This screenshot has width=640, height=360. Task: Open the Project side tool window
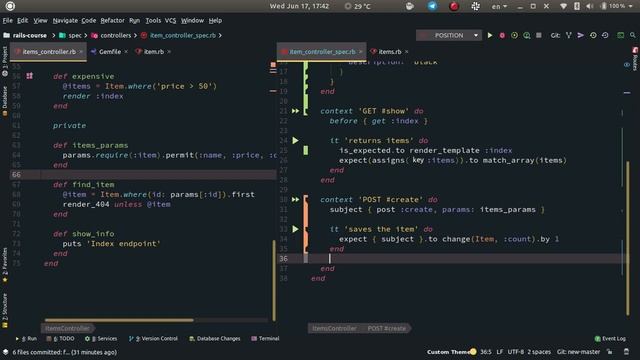pos(5,61)
